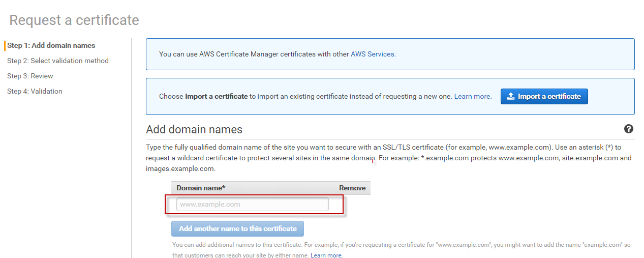Click the Add domain names section heading
The image size is (644, 258).
coord(194,129)
